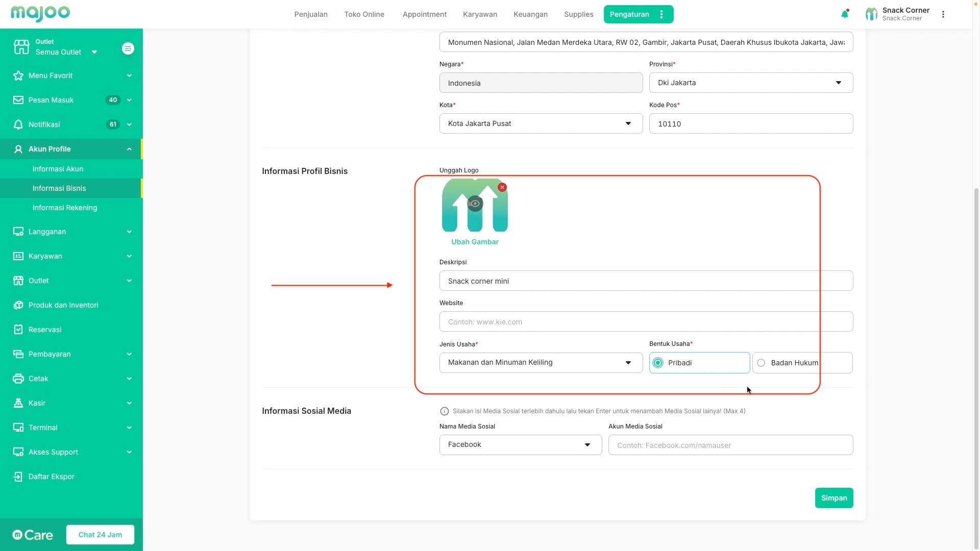Image resolution: width=980 pixels, height=551 pixels.
Task: Click the Website input field
Action: pyautogui.click(x=646, y=322)
